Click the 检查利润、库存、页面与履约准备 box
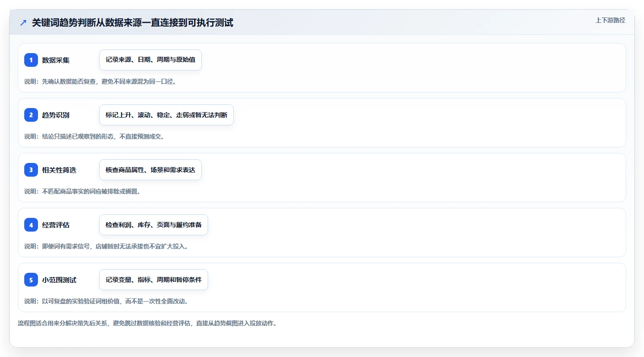Viewport: 644px width, 357px height. (x=154, y=225)
